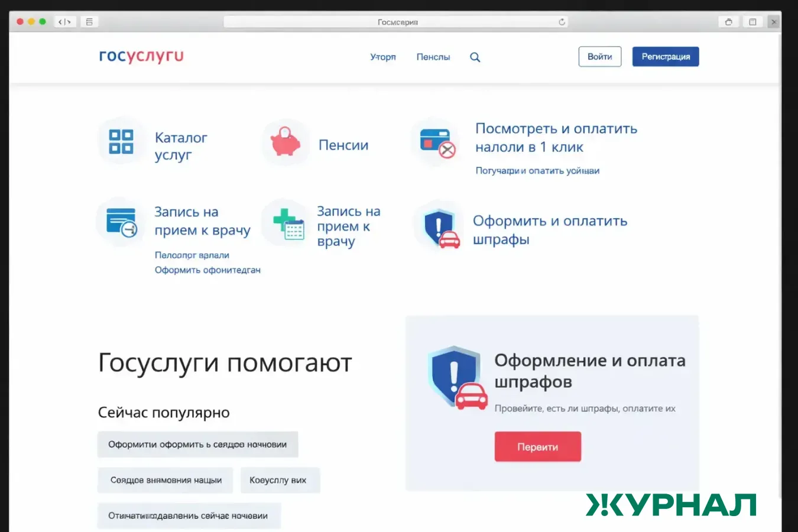Open the browser sidebar panel icon
The image size is (798, 532).
click(x=89, y=21)
